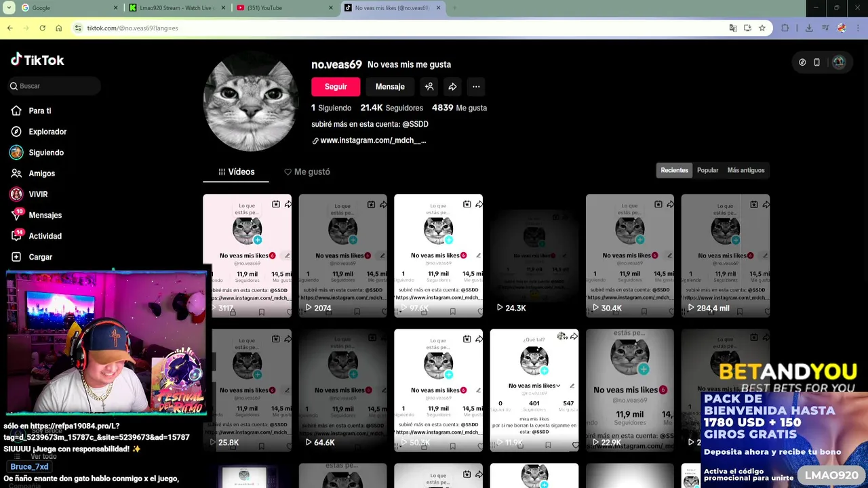This screenshot has height=488, width=868.
Task: Open the tab search dropdown arrow
Action: tap(9, 8)
